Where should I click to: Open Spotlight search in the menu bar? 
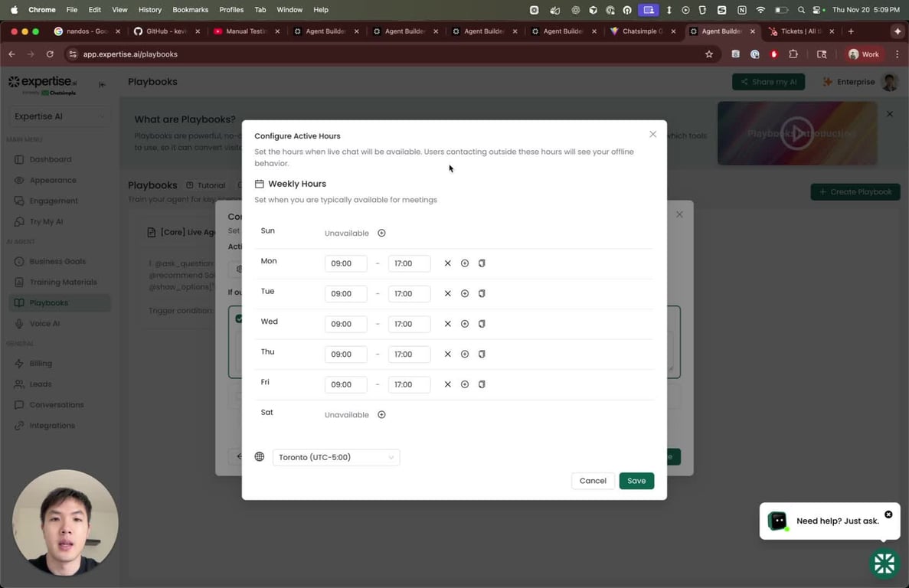pyautogui.click(x=800, y=10)
